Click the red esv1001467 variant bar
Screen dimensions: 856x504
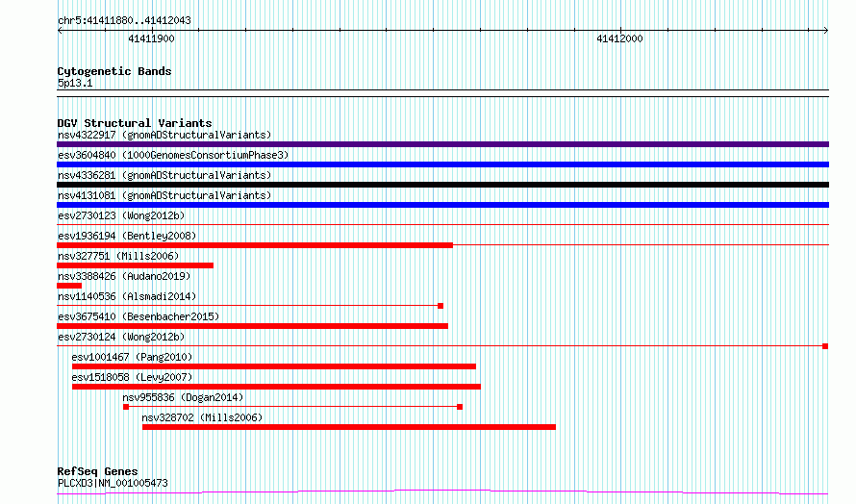(x=274, y=366)
